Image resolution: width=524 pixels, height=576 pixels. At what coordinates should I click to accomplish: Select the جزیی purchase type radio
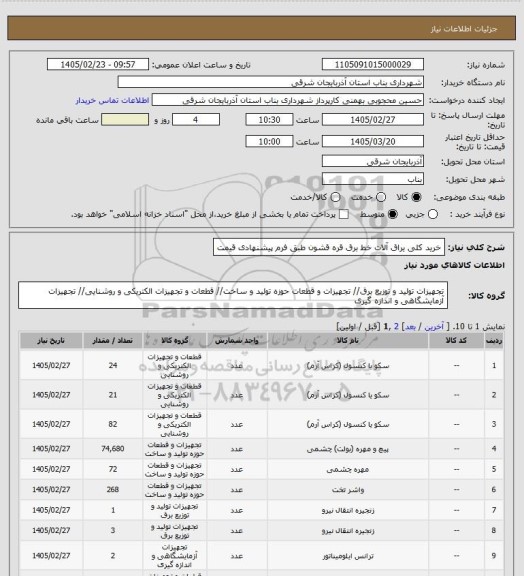pyautogui.click(x=433, y=214)
